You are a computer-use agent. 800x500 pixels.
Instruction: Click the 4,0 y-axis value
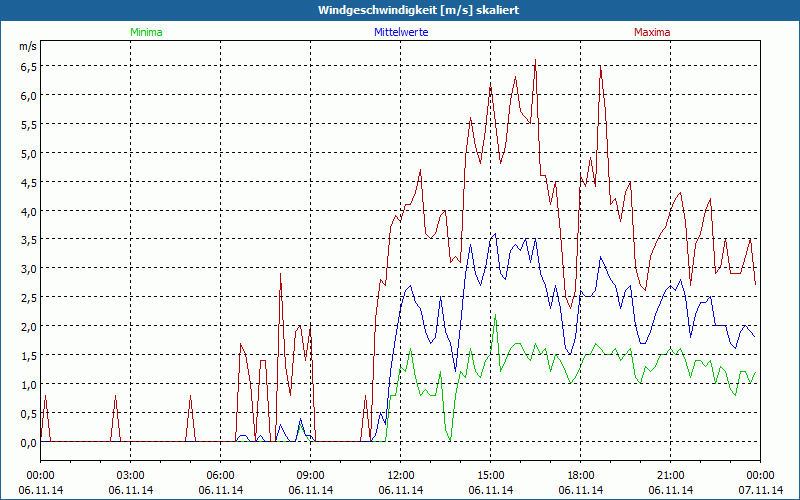pos(28,211)
